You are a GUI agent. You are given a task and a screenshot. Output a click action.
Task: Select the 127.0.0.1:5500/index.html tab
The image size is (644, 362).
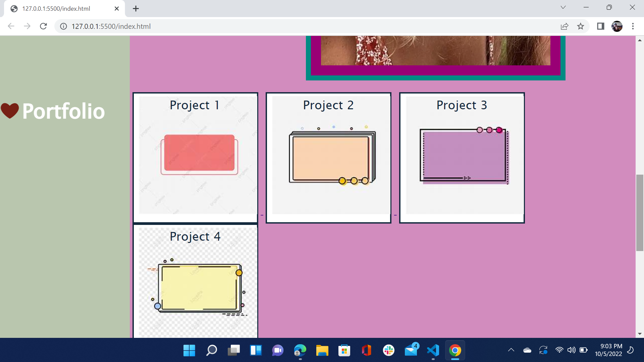pos(56,9)
